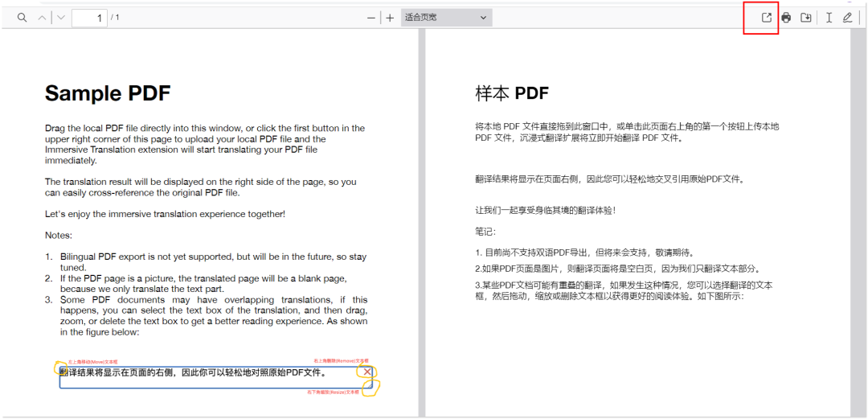Click 'Bilingual PDF export is not yet supported' item
The width and height of the screenshot is (868, 419).
click(213, 261)
